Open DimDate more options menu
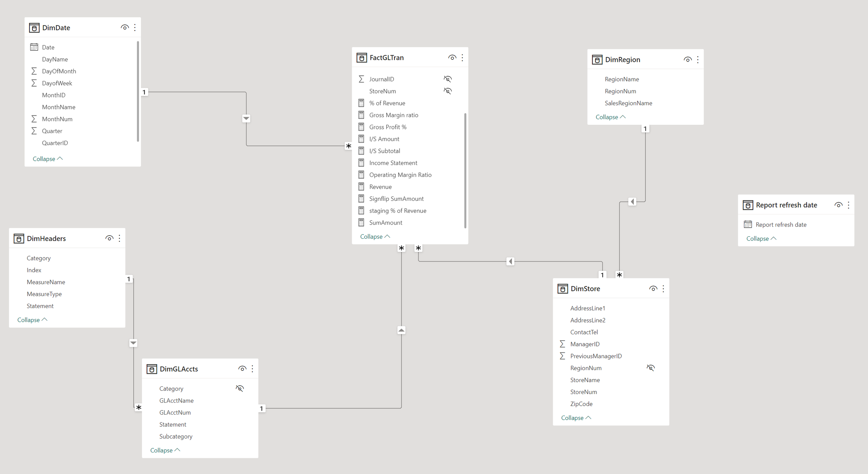868x474 pixels. tap(135, 27)
